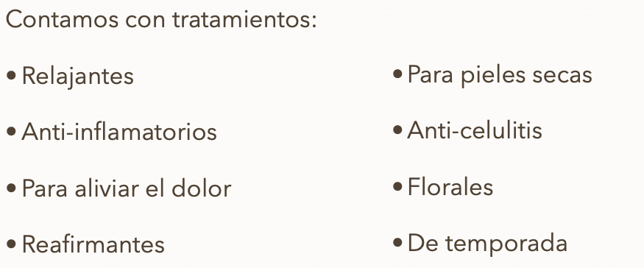Screen dimensions: 644x268
Task: Click the word tratamientos in the heading
Action: pos(241,20)
